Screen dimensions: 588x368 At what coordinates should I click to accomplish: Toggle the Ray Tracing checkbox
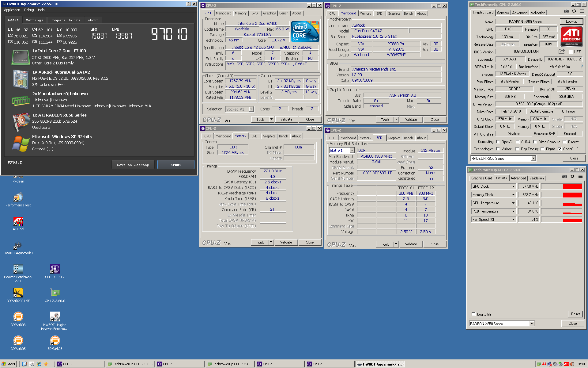(x=517, y=149)
